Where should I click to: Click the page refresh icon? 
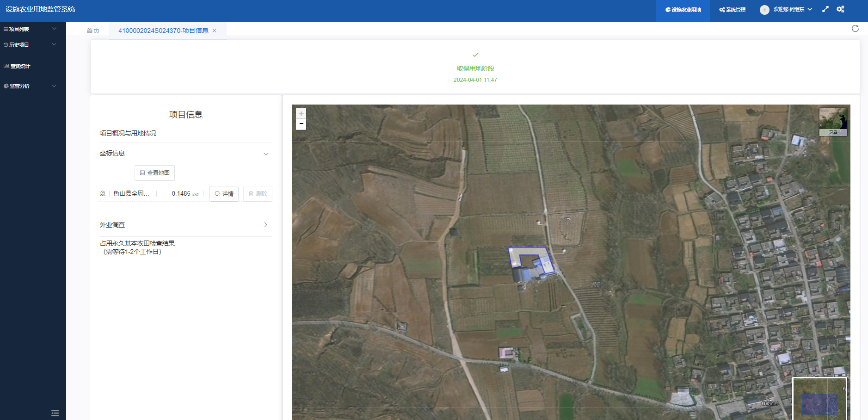coord(855,29)
